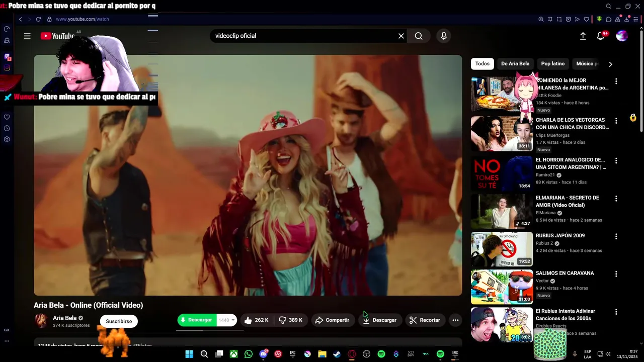Show more filter chips with right chevron
The width and height of the screenshot is (644, 362).
pyautogui.click(x=610, y=64)
